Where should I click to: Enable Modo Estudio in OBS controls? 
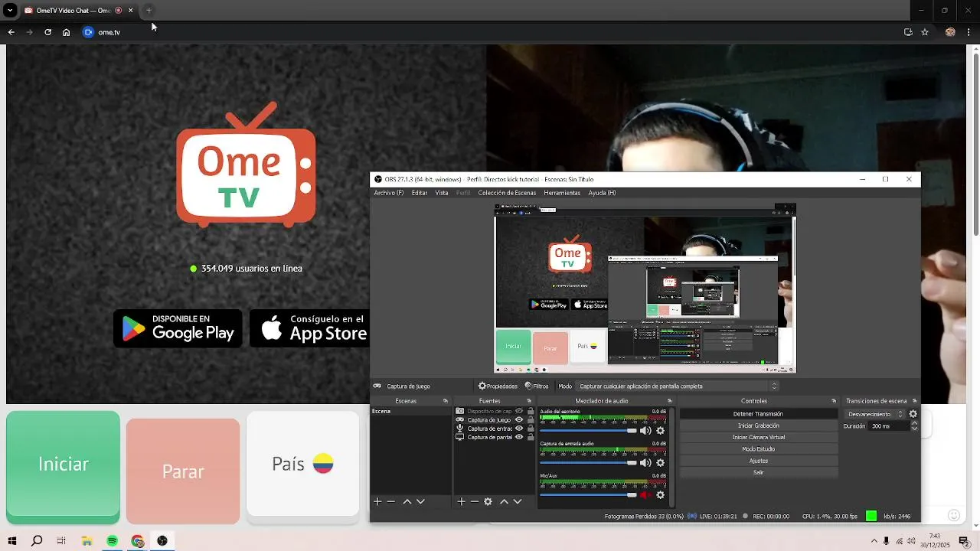[x=758, y=449]
